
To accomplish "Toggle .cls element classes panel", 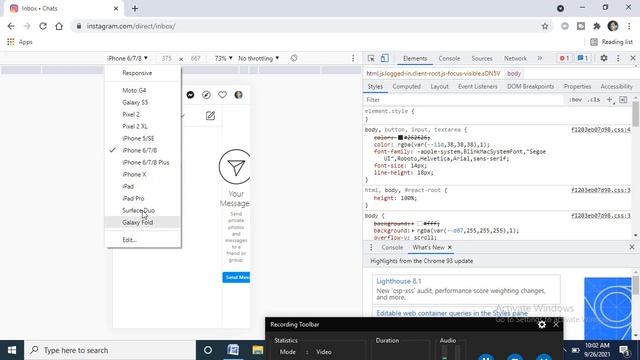I will tap(594, 100).
